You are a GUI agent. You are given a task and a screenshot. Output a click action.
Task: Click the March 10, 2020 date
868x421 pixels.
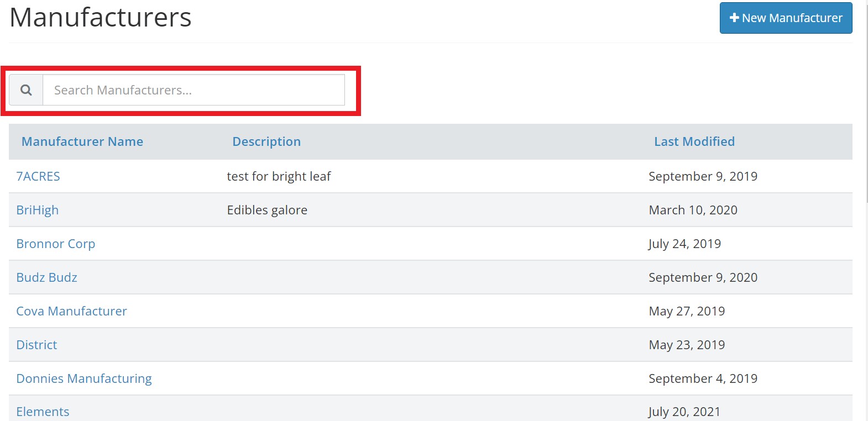click(693, 210)
